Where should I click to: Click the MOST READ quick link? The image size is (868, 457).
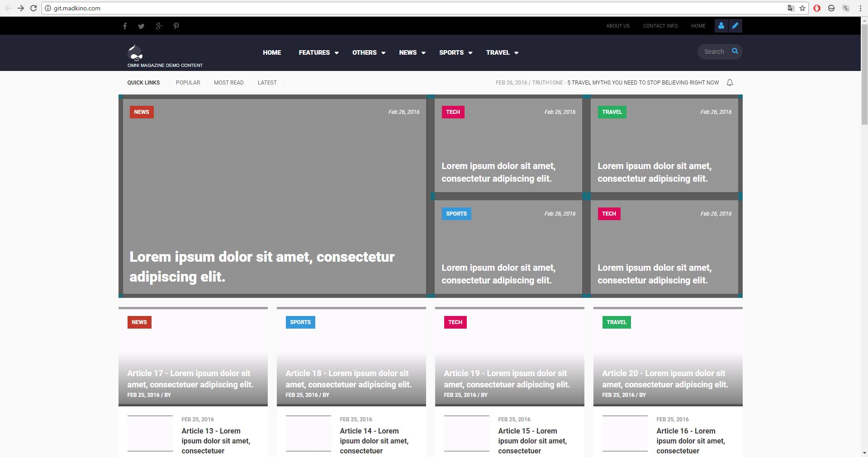pos(229,83)
